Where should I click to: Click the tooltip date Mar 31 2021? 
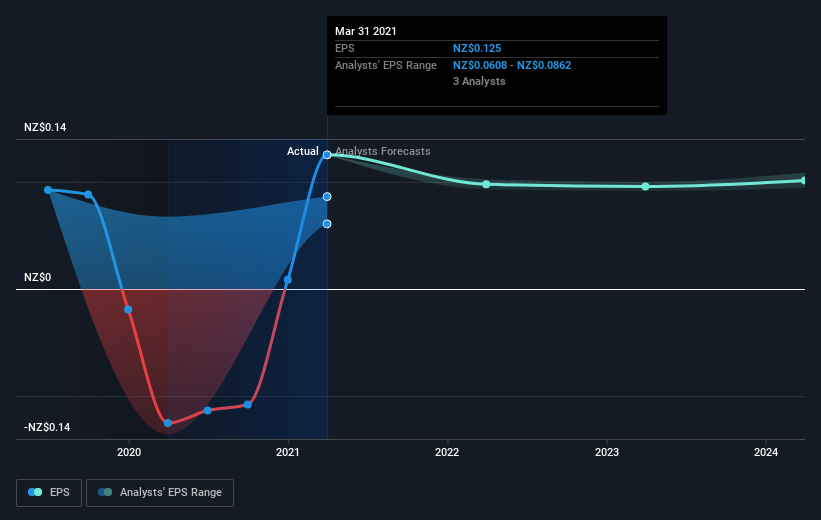tap(365, 31)
